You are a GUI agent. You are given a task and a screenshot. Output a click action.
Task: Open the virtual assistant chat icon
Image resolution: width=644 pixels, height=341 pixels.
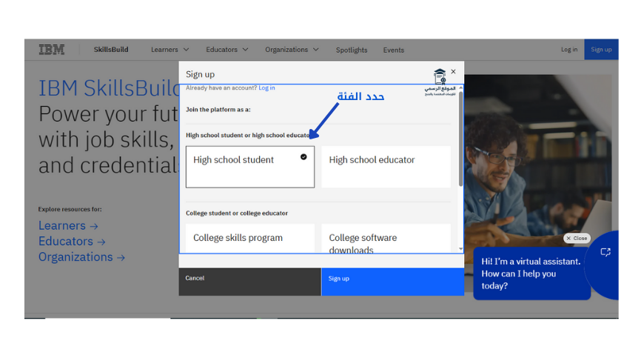(x=606, y=252)
